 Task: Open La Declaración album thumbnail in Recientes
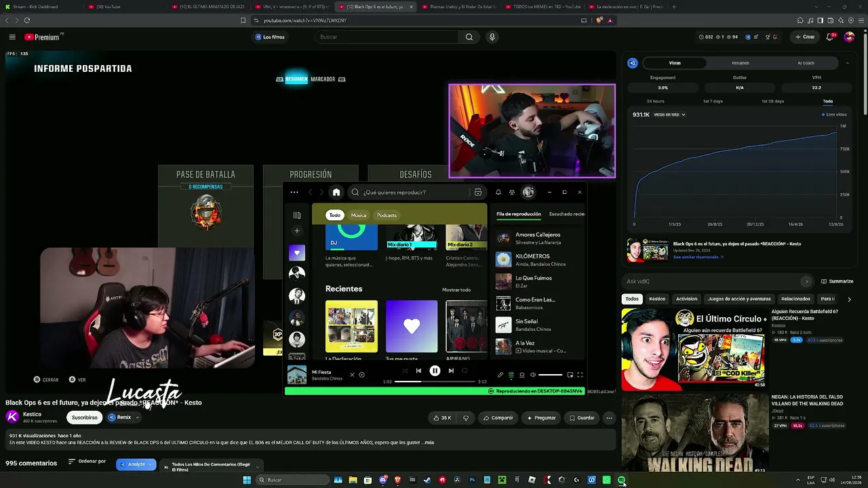[x=351, y=327]
